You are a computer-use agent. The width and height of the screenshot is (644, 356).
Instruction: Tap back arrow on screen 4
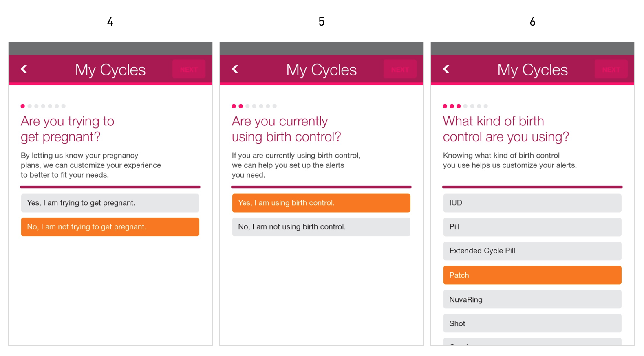point(24,69)
